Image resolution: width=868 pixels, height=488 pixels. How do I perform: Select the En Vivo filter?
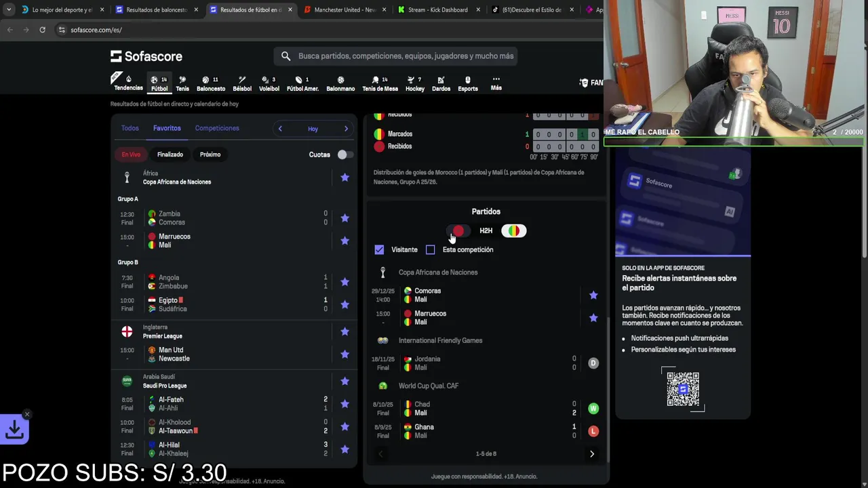pyautogui.click(x=131, y=155)
